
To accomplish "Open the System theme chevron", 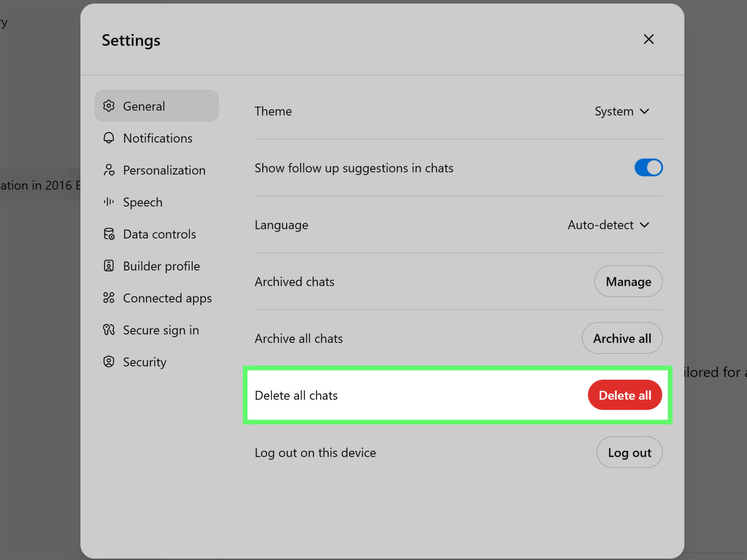I will point(644,111).
